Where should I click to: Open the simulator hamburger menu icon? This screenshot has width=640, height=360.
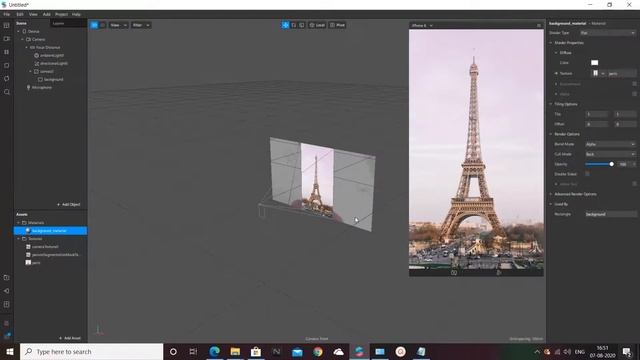[539, 25]
